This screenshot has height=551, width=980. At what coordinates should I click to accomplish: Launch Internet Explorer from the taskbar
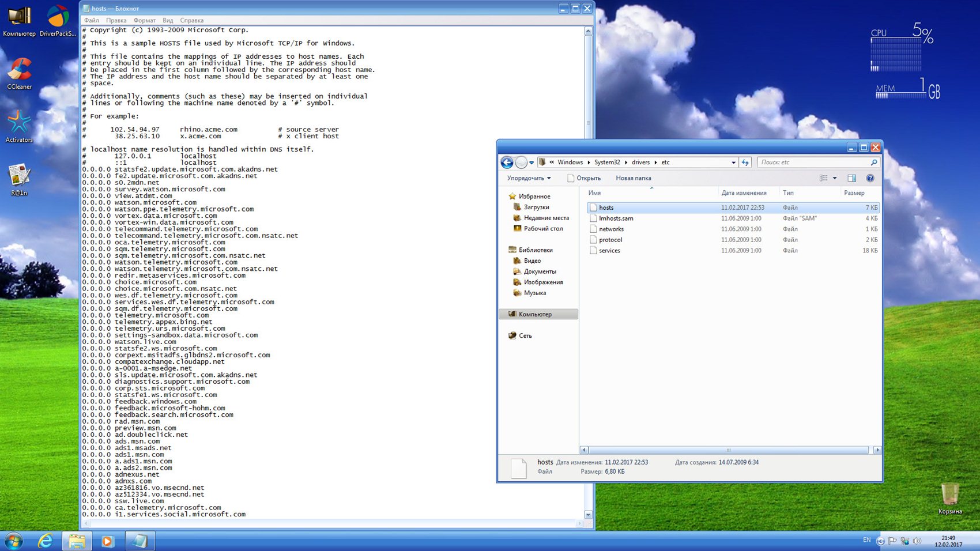click(46, 541)
